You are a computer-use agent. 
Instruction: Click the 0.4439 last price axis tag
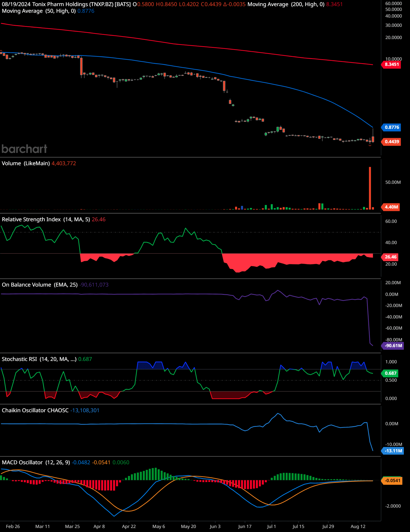point(391,142)
